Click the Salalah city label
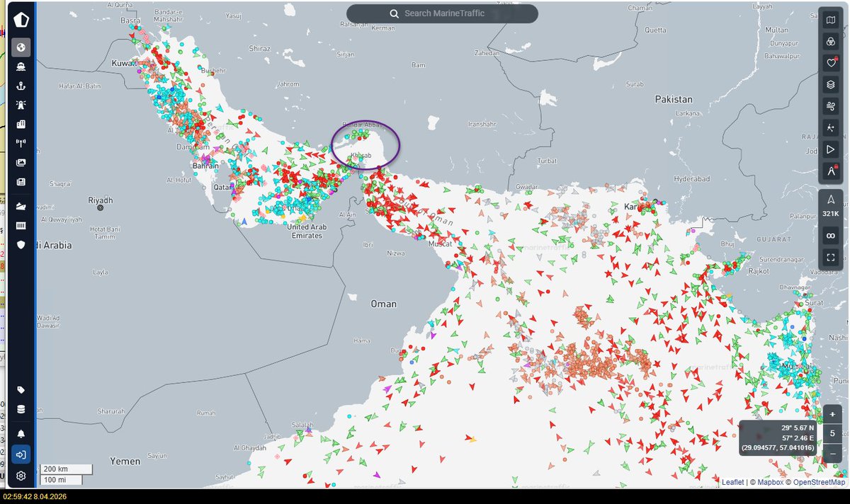The image size is (850, 504). tap(303, 425)
